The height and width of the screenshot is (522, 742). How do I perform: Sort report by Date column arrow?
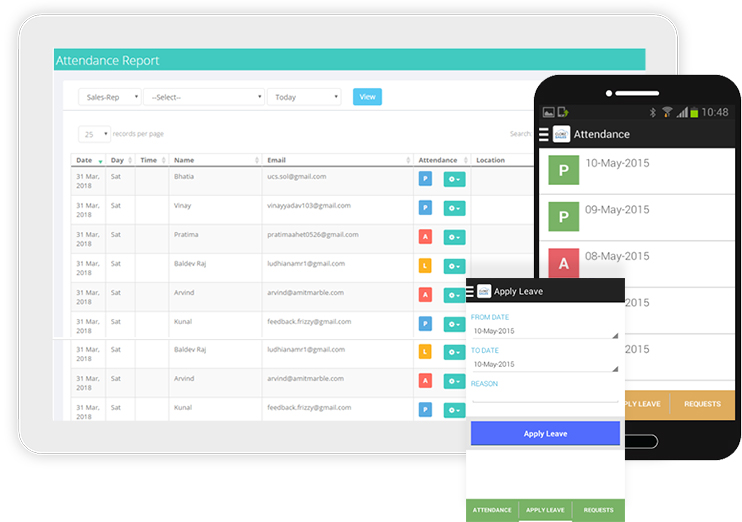pyautogui.click(x=100, y=161)
